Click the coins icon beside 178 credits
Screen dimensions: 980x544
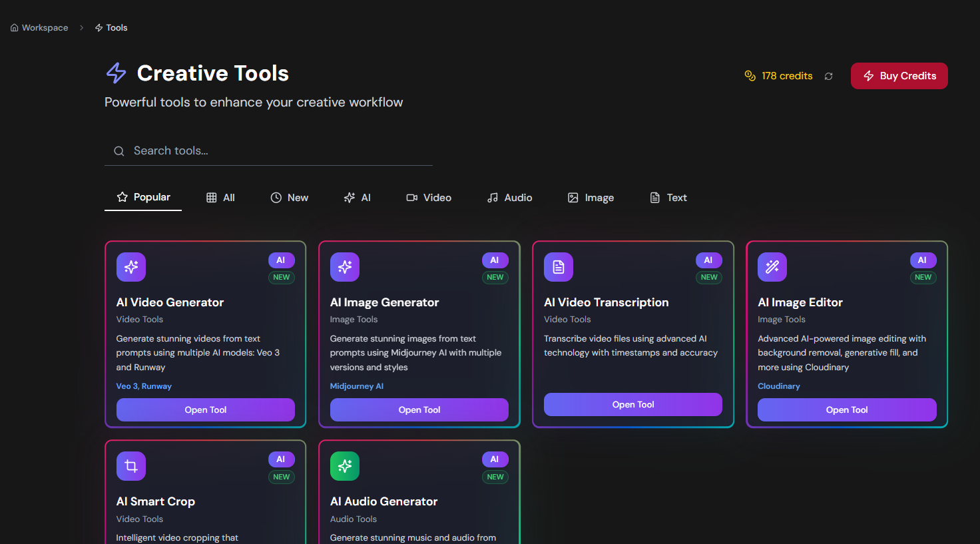[x=750, y=76]
